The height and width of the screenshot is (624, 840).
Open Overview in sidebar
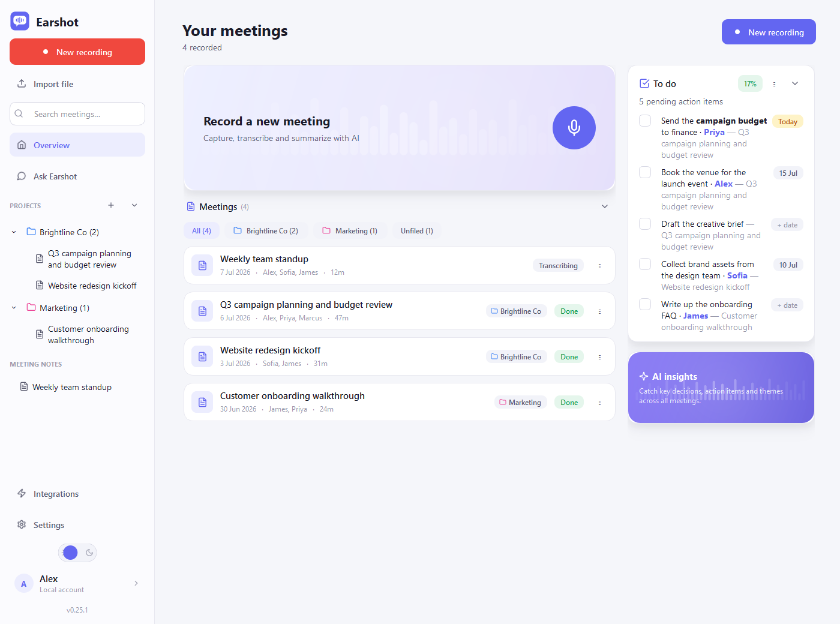(77, 145)
